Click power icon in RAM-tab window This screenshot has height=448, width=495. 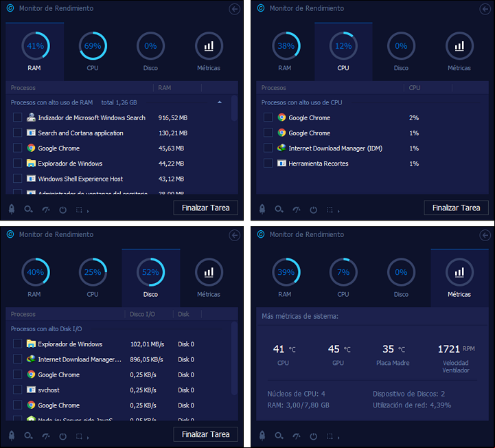[x=63, y=210]
